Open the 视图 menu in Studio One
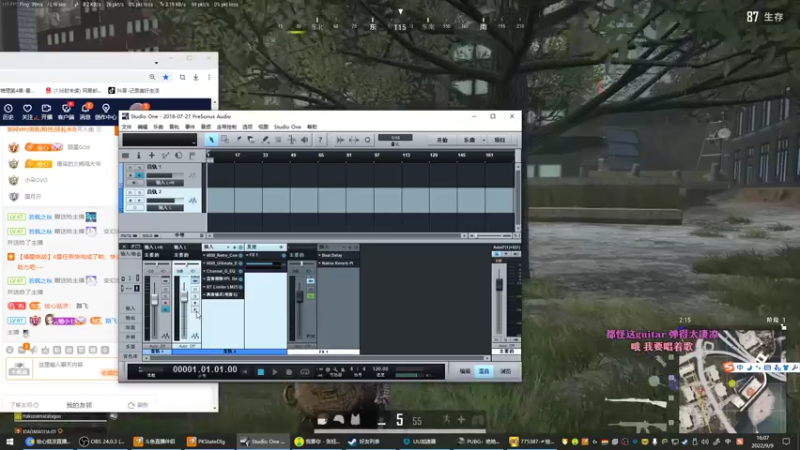Image resolution: width=800 pixels, height=450 pixels. 263,127
